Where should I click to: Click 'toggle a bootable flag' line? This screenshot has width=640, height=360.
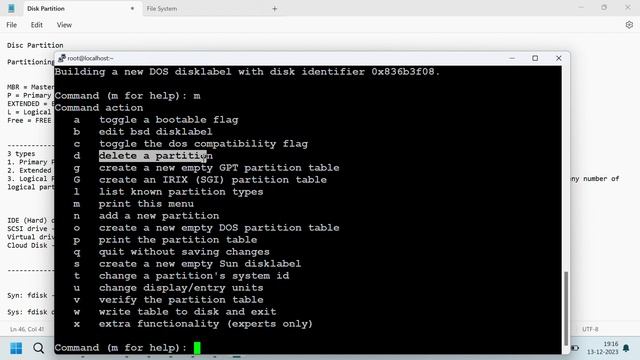click(169, 120)
